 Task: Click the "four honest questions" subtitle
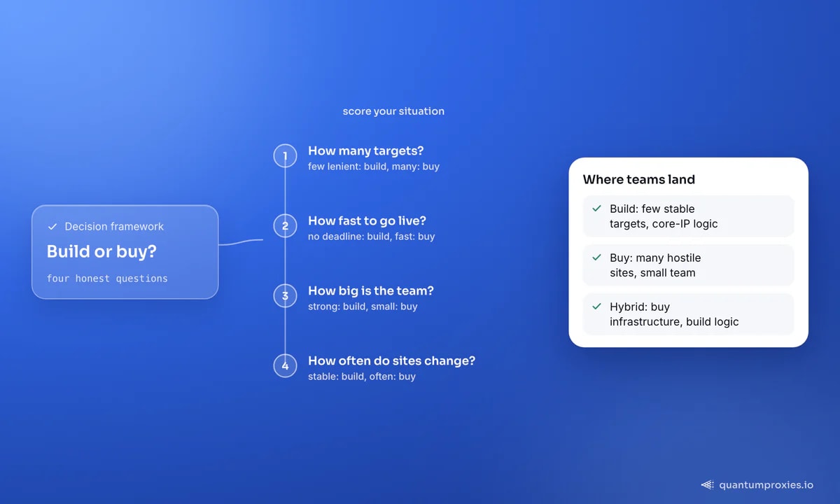click(107, 279)
